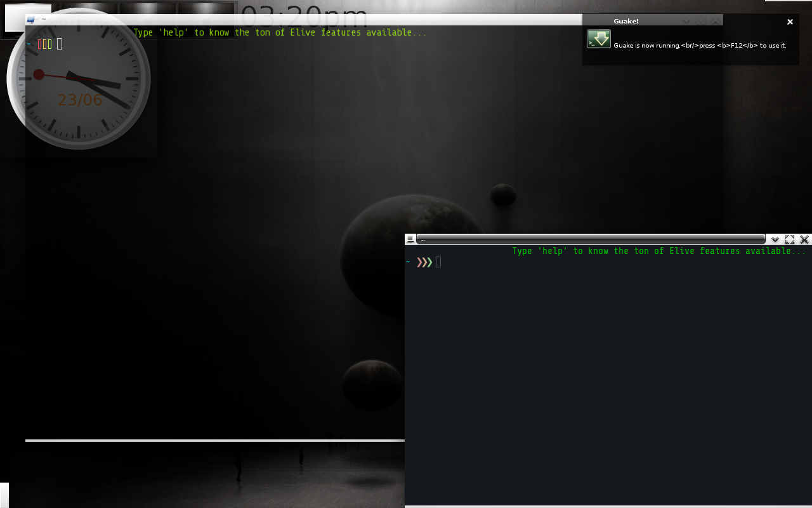The width and height of the screenshot is (812, 508).
Task: Select the highlighted first desktop in the pager
Action: coord(29,18)
